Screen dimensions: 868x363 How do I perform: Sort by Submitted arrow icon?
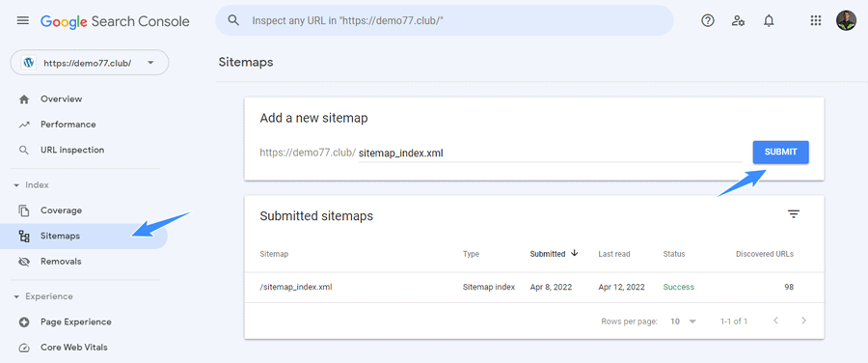(574, 253)
